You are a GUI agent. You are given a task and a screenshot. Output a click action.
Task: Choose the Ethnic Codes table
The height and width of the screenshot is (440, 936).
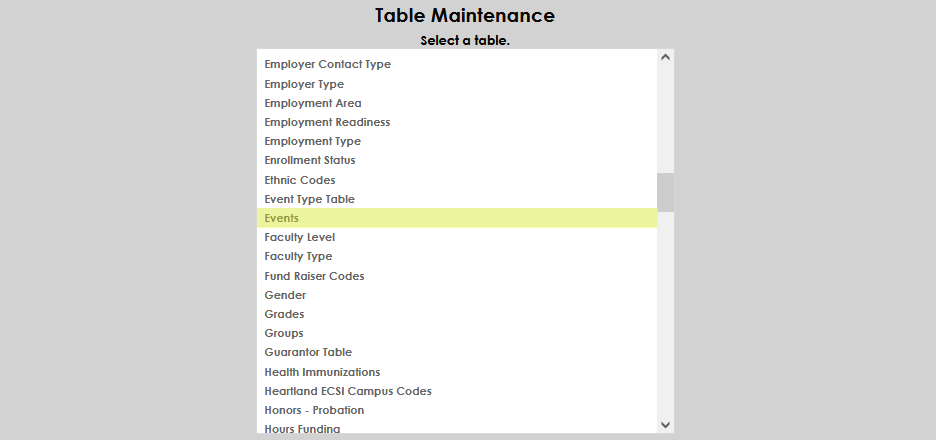coord(300,180)
